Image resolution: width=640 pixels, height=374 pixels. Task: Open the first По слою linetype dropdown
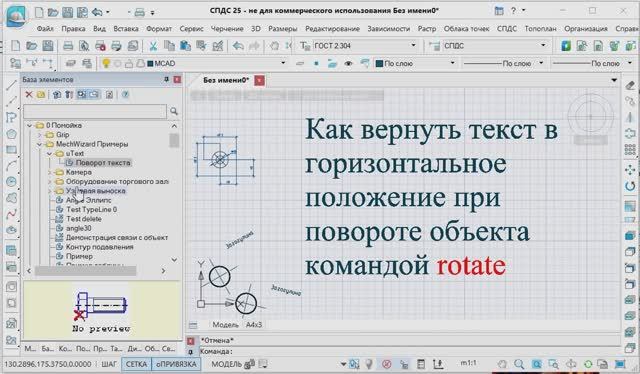click(541, 63)
